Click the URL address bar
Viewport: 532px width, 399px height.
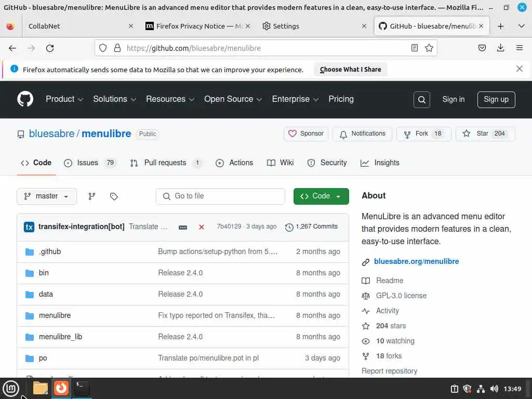266,48
